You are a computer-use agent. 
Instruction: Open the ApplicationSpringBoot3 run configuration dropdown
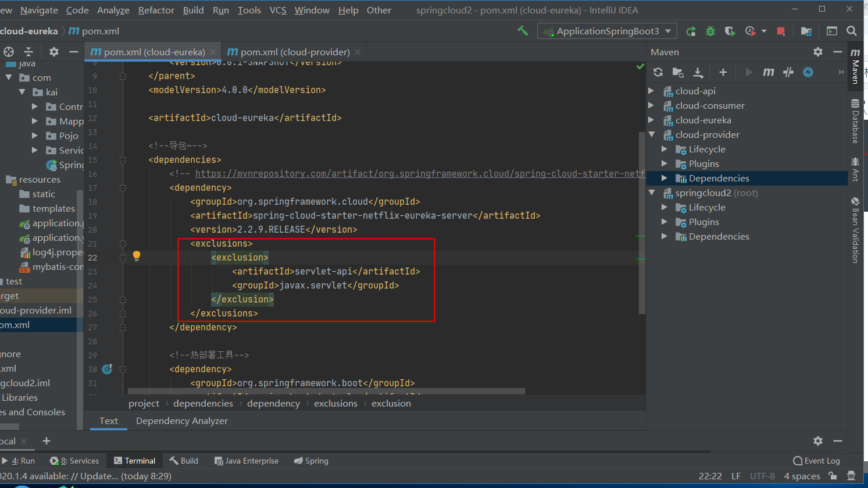pyautogui.click(x=607, y=31)
